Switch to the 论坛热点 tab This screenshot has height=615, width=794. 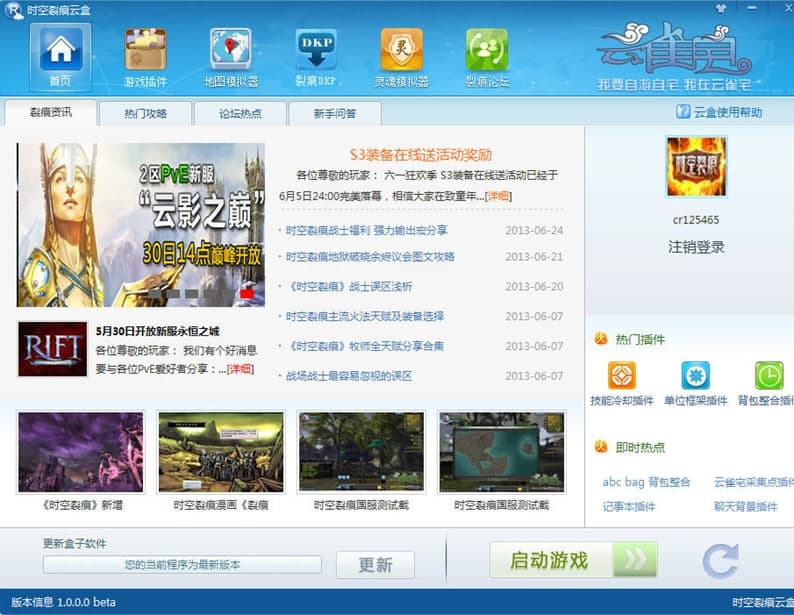pyautogui.click(x=240, y=113)
